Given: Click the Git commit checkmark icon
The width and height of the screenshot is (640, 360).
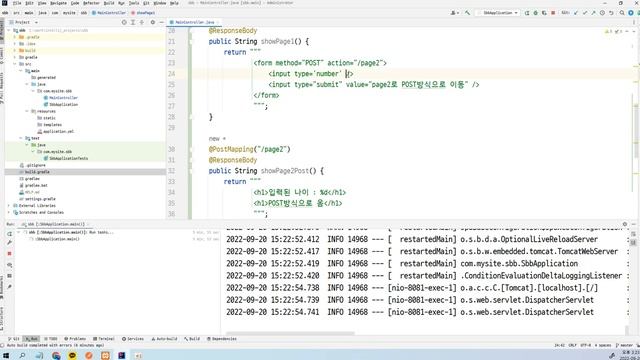Looking at the screenshot, I should tap(584, 13).
